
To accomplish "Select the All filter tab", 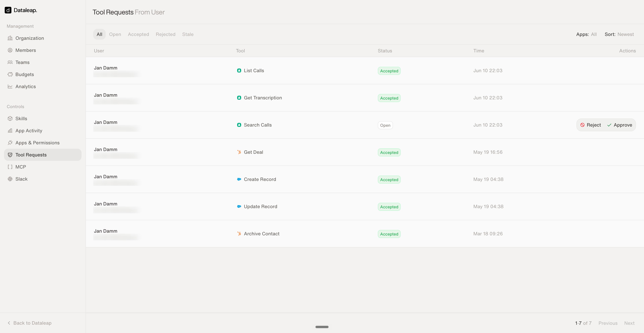I will [99, 34].
